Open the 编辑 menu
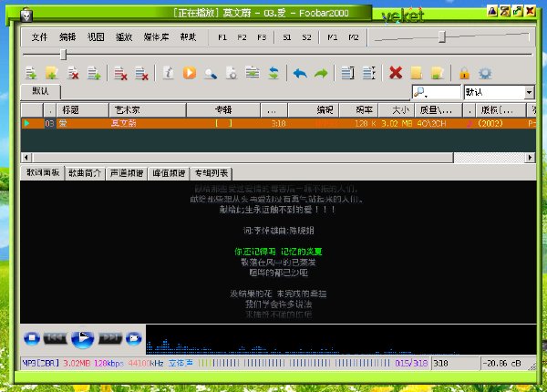The image size is (547, 392). click(x=67, y=37)
